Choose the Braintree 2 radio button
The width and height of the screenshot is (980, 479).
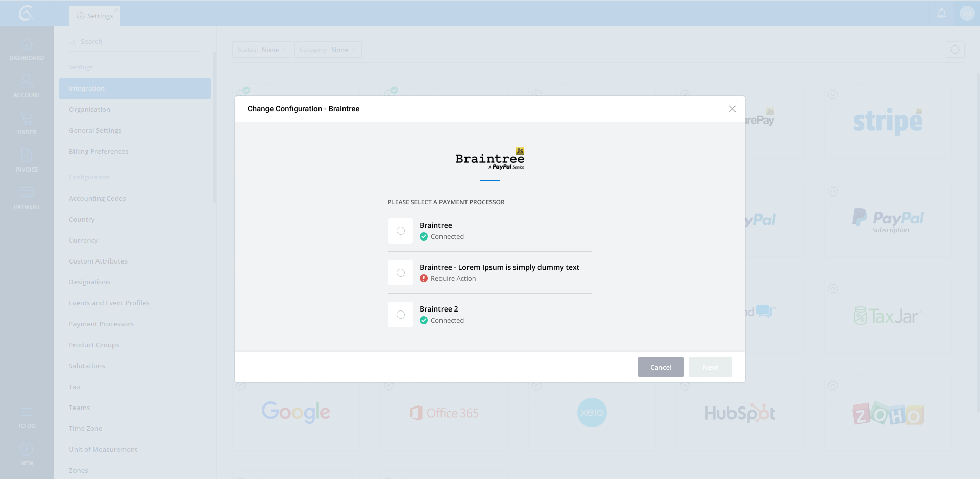pyautogui.click(x=401, y=315)
